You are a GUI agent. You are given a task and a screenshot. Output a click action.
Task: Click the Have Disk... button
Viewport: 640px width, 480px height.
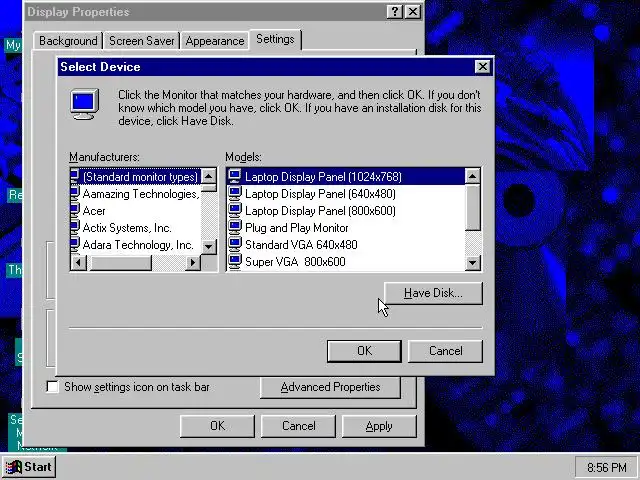coord(433,293)
